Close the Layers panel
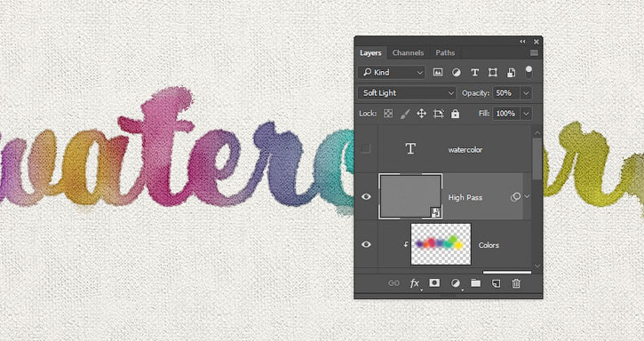The image size is (644, 341). [536, 42]
